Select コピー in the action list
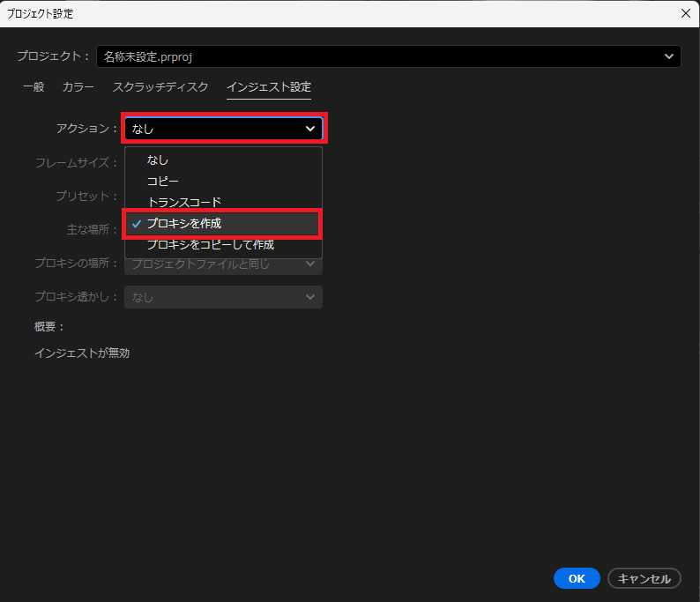Viewport: 700px width, 602px height. (x=163, y=181)
